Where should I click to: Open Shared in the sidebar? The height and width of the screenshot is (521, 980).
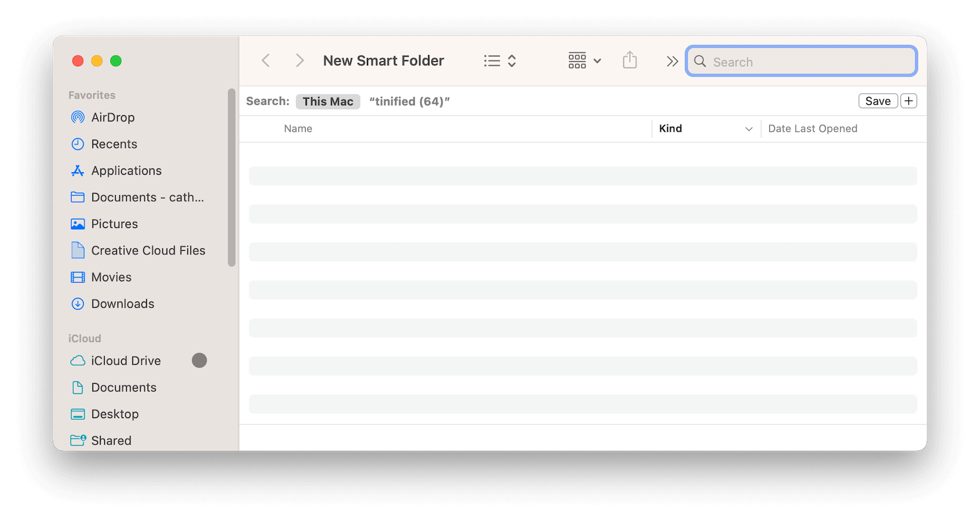[111, 440]
